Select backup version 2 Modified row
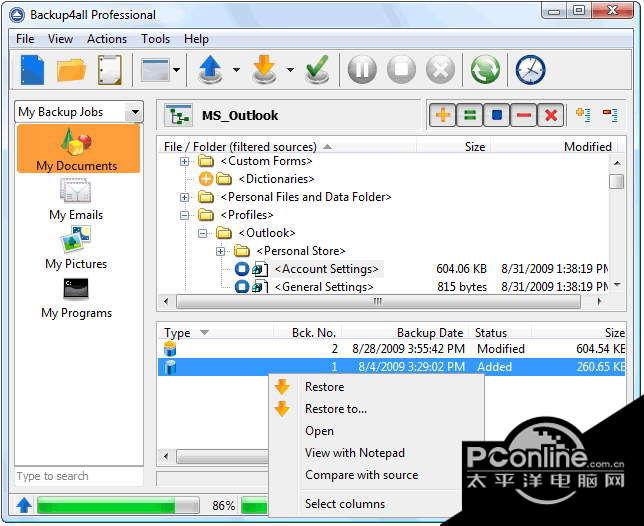Screen dimensions: 644x526 coord(392,349)
